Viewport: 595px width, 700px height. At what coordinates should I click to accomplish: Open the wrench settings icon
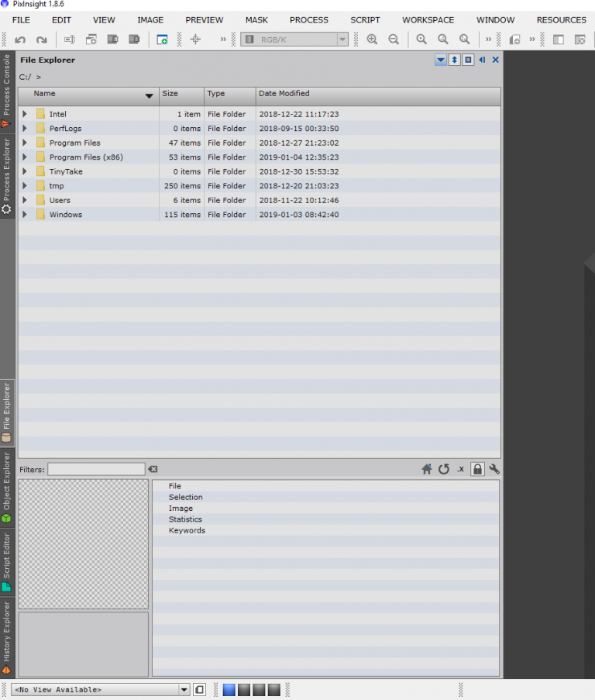click(x=494, y=469)
